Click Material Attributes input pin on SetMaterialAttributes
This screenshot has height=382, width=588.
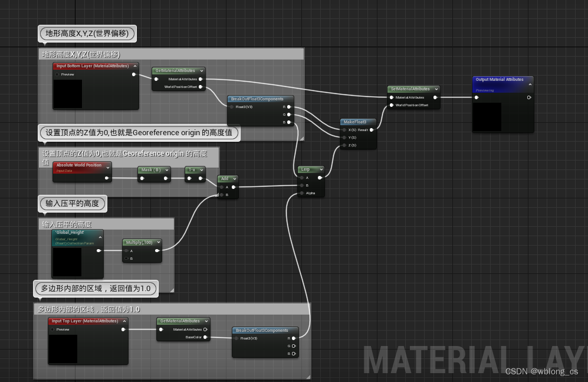392,97
